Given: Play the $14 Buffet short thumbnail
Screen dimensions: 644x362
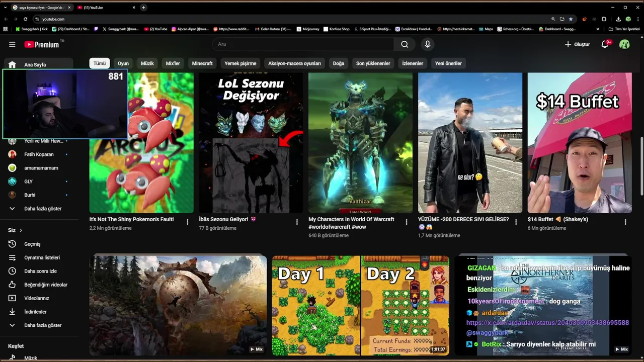Looking at the screenshot, I should [x=580, y=143].
